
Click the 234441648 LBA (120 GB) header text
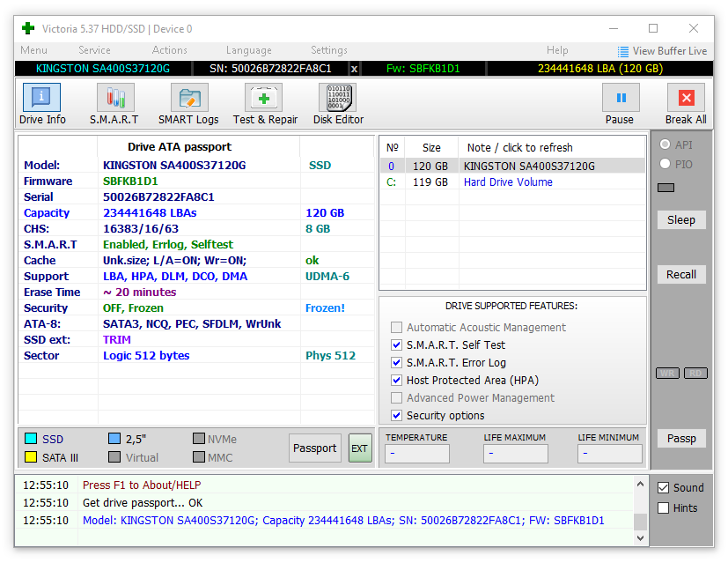[x=599, y=69]
